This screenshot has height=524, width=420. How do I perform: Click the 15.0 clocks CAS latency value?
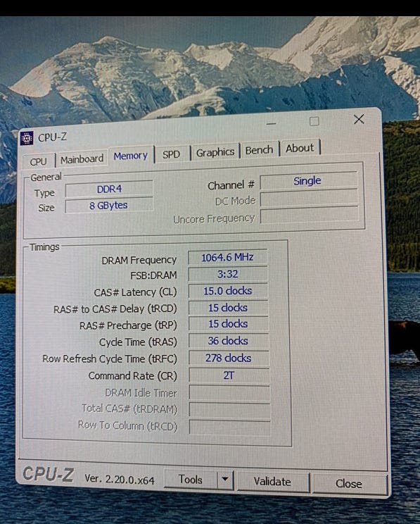click(x=228, y=291)
